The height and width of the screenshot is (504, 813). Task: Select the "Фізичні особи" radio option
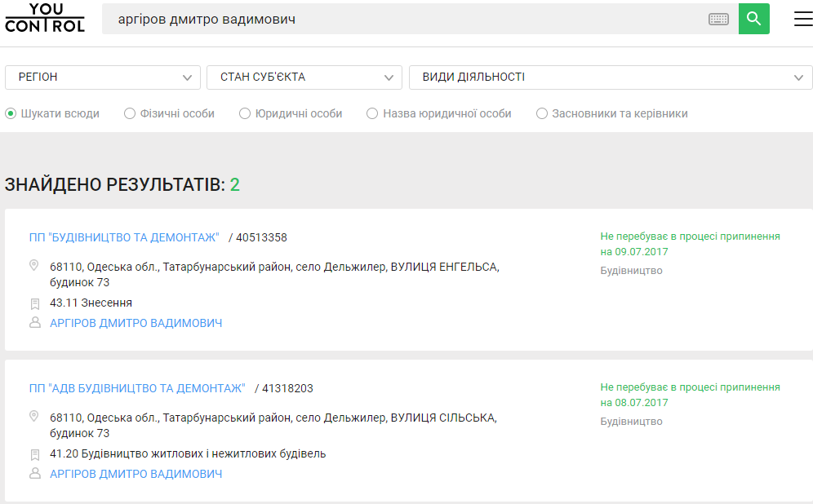point(130,113)
